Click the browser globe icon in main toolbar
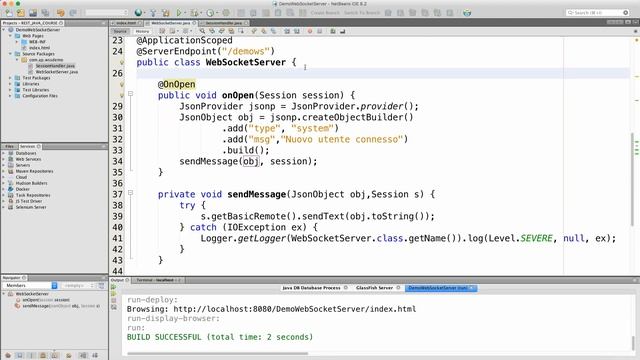Viewport: 640px width, 360px height. 138,13
